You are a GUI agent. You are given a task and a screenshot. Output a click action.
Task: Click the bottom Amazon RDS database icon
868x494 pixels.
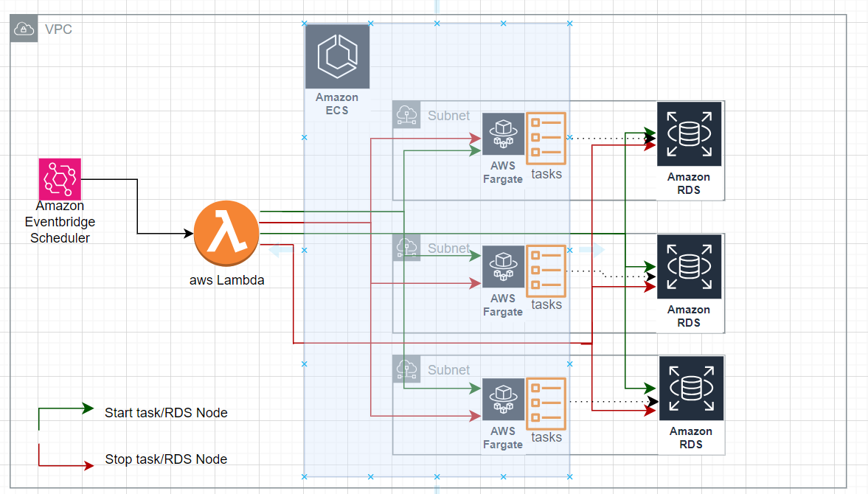(x=691, y=389)
